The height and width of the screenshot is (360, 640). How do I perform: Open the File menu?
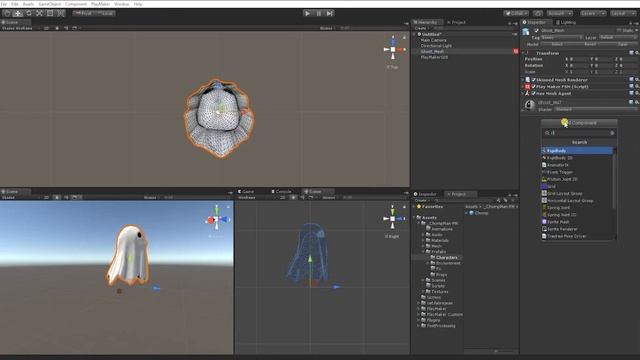click(4, 4)
